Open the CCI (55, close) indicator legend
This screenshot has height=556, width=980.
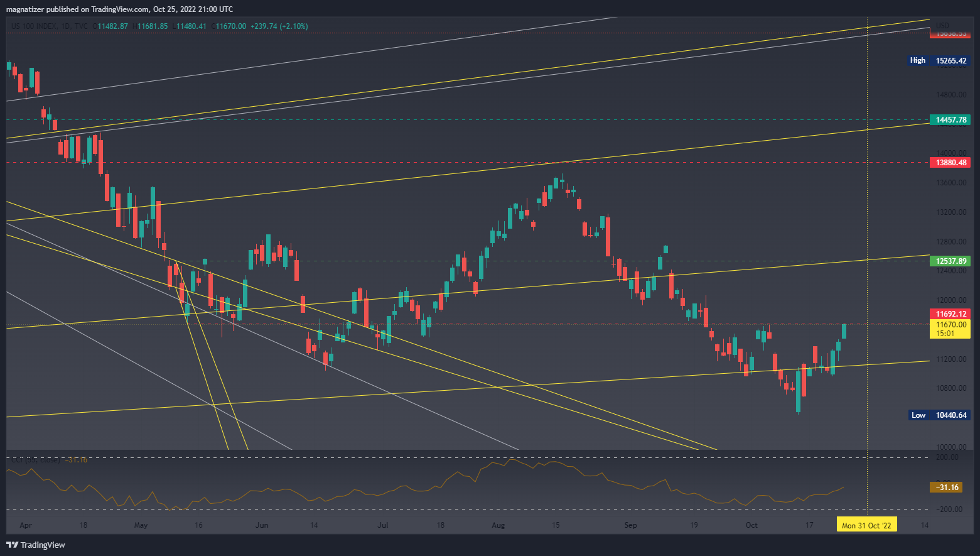(35, 460)
